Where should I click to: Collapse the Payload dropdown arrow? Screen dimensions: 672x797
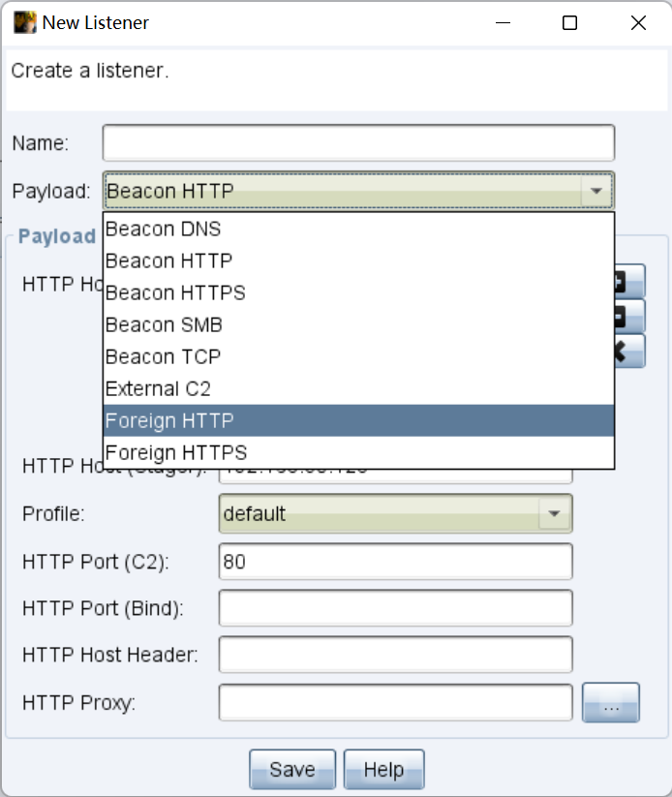[596, 191]
